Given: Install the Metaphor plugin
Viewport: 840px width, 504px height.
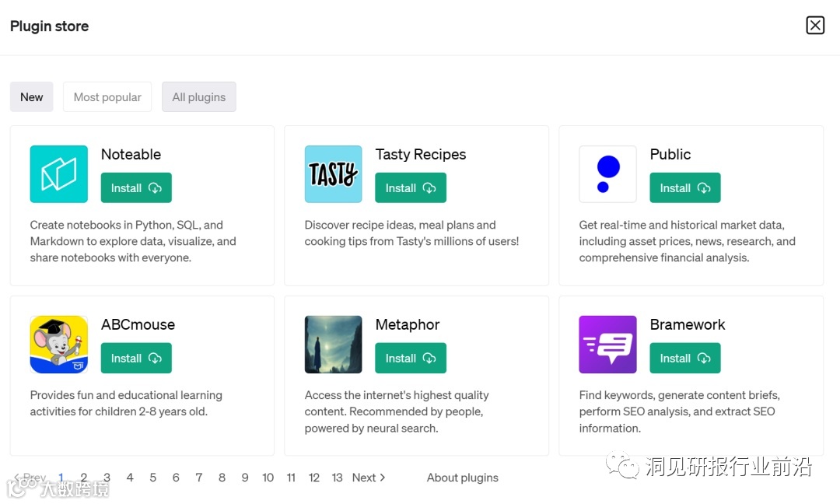Looking at the screenshot, I should [x=411, y=359].
